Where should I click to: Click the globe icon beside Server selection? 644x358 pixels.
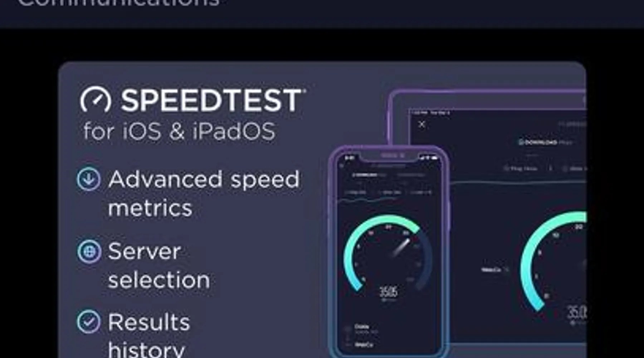[x=89, y=252]
